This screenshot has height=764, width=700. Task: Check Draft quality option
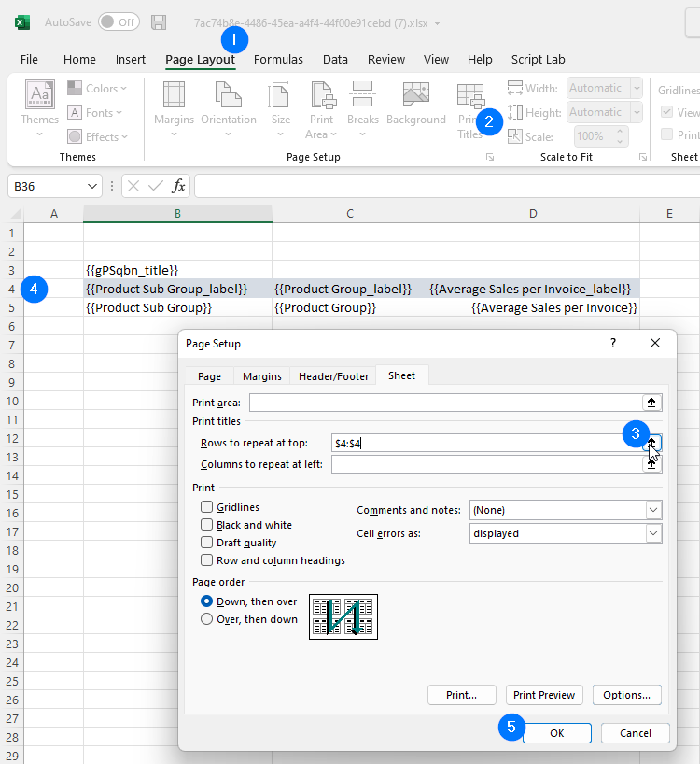(207, 543)
